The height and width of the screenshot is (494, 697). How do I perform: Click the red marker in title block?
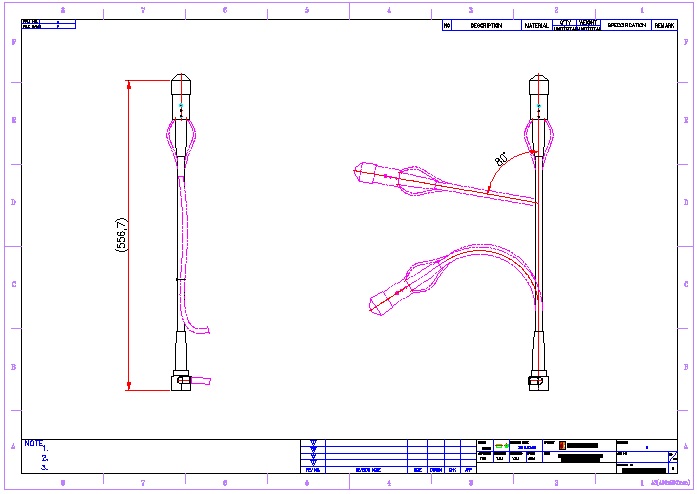click(561, 445)
